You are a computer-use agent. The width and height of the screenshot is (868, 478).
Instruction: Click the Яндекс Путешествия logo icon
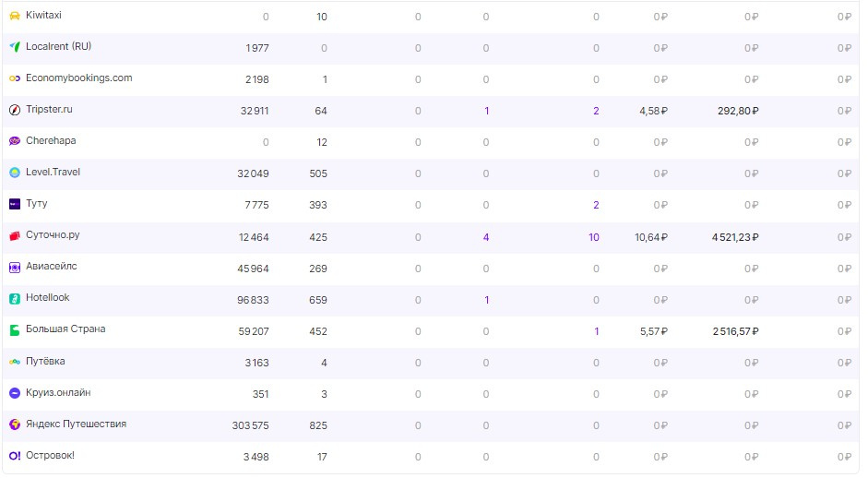pos(15,424)
